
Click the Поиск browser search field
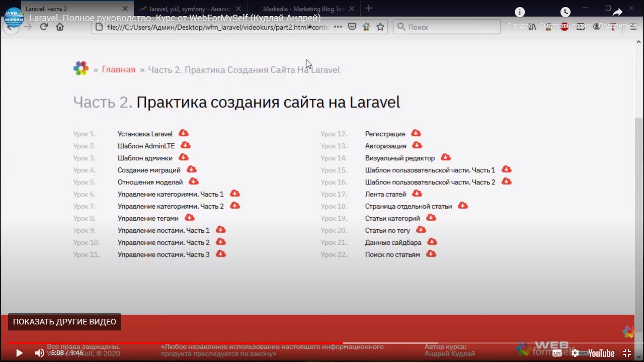coord(447,27)
